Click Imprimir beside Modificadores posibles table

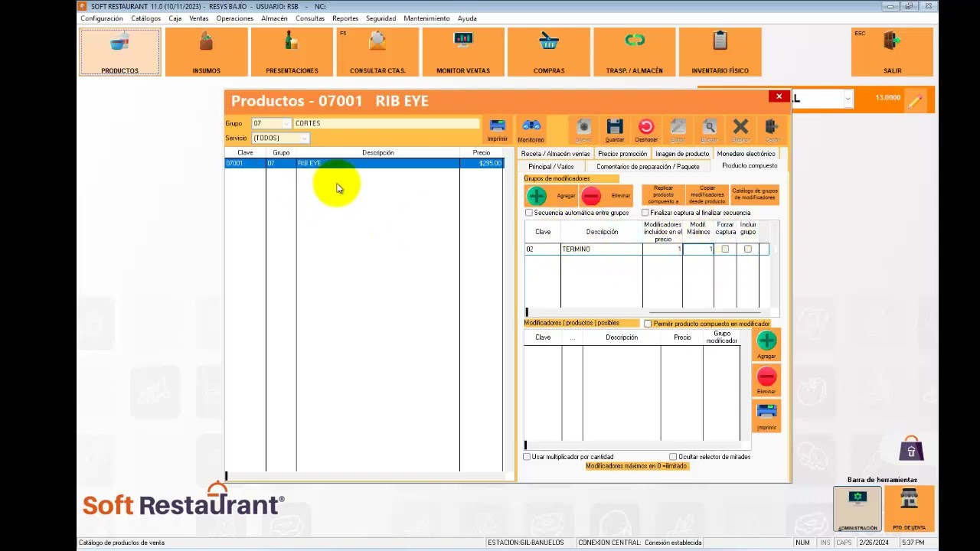(x=766, y=416)
